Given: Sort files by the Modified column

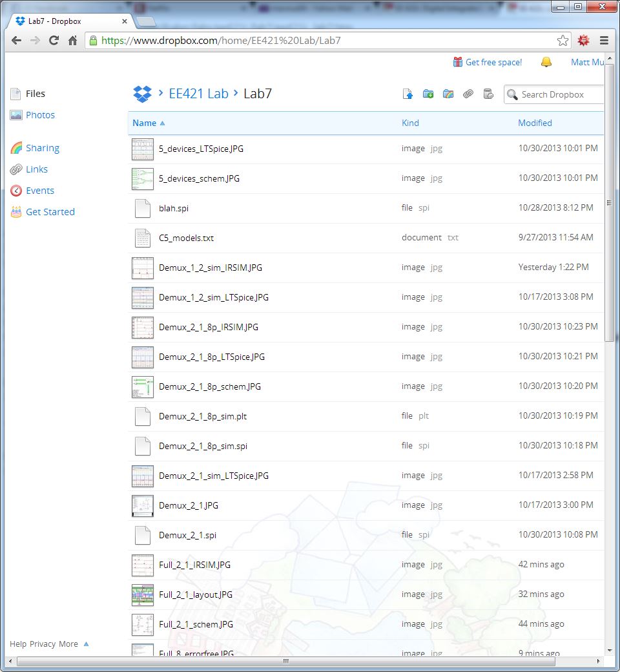Looking at the screenshot, I should pyautogui.click(x=535, y=123).
